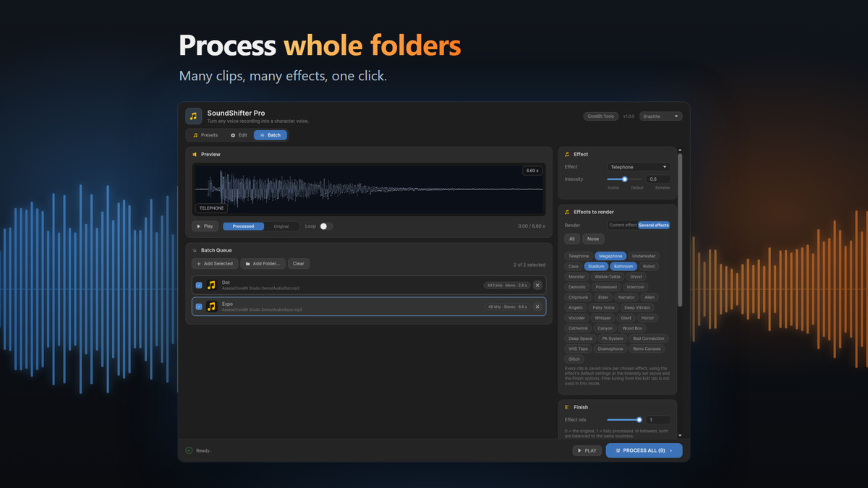Click the Intensity value field showing 0.5
The image size is (868, 488).
click(658, 179)
